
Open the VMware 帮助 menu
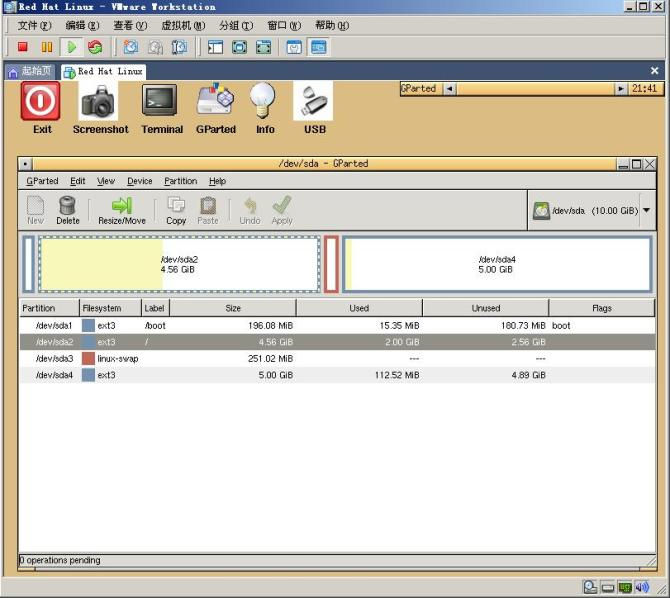coord(332,26)
